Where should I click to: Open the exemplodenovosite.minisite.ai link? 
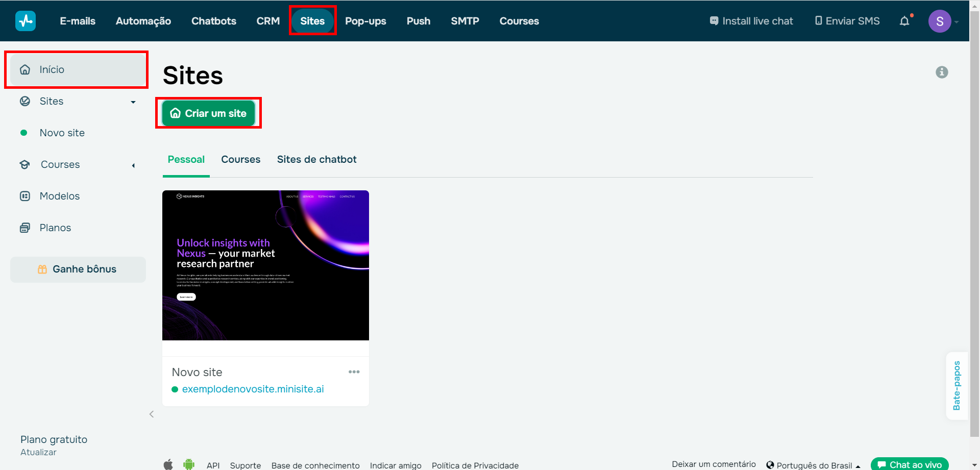click(253, 389)
